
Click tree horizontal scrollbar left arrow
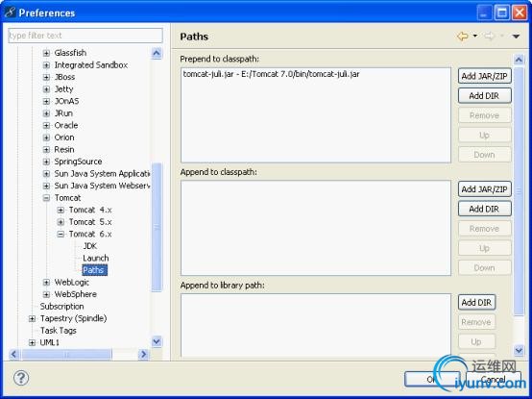(x=13, y=354)
